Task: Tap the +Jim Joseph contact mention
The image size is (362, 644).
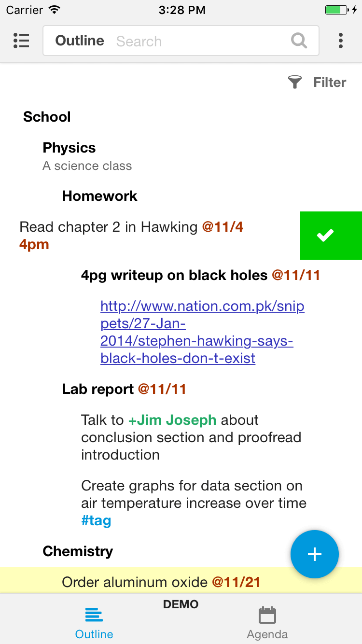Action: pyautogui.click(x=172, y=420)
